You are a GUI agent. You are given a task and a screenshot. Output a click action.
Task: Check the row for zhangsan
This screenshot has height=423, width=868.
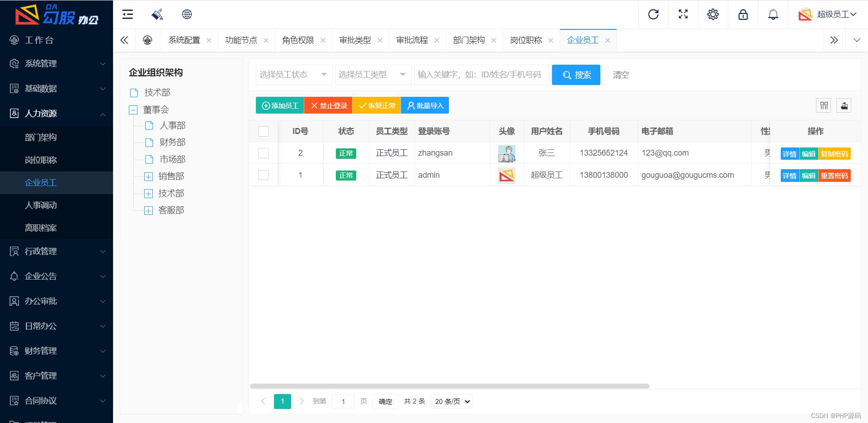(263, 153)
